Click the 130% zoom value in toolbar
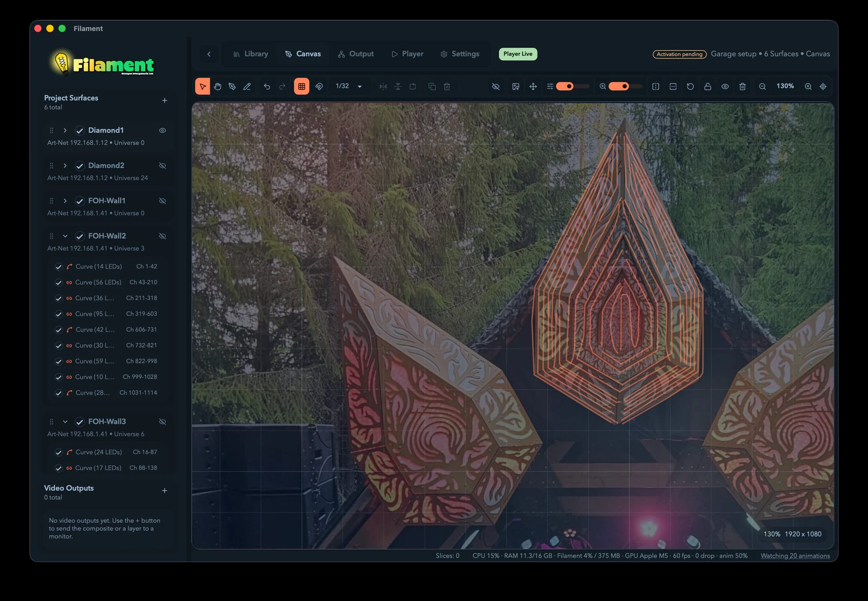Screen dimensions: 868x601 click(x=785, y=86)
